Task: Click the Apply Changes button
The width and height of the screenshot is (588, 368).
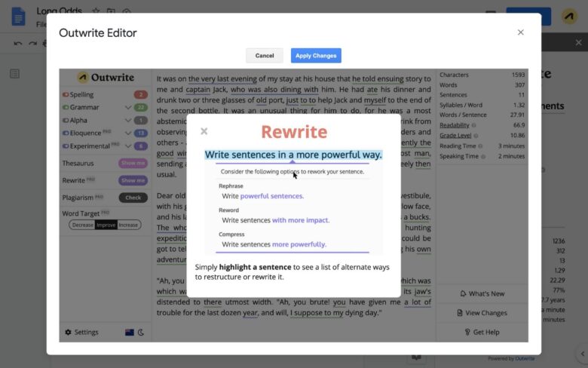Action: pyautogui.click(x=316, y=56)
